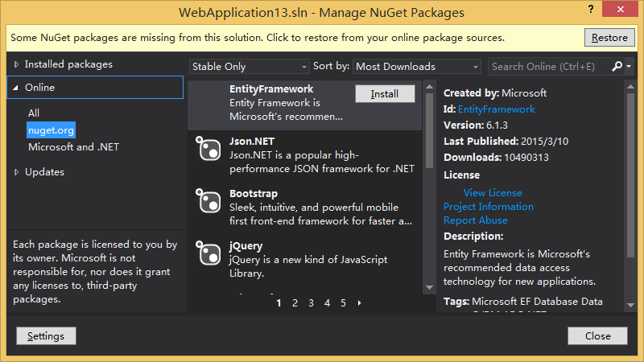Expand the Updates node
This screenshot has height=362, width=644.
pos(16,172)
